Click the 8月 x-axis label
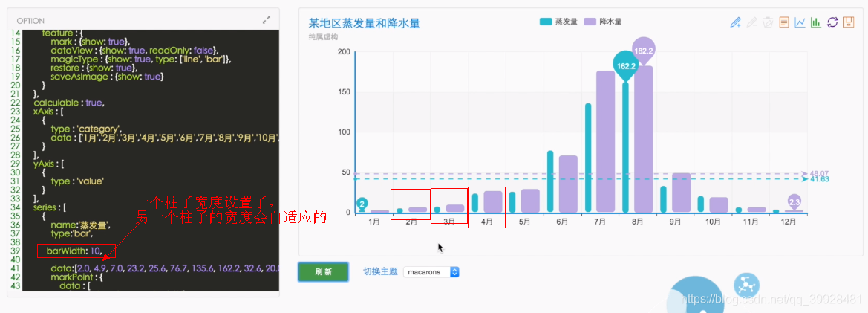This screenshot has width=868, height=313. 637,222
